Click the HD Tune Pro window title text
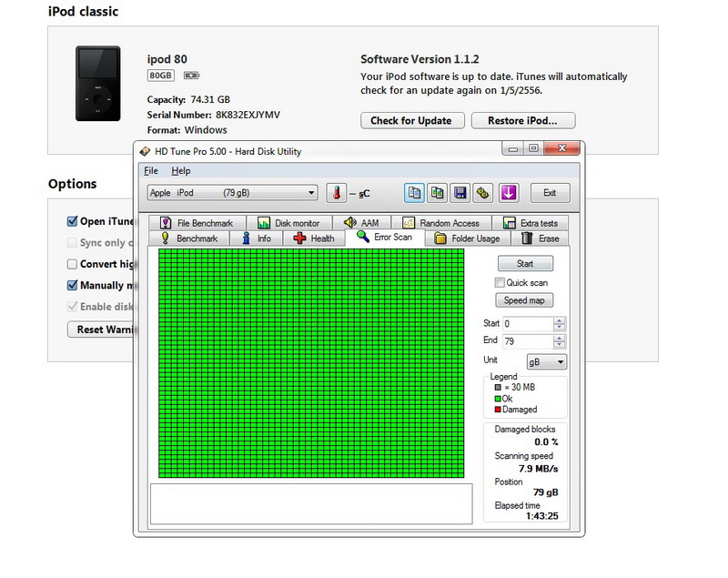The width and height of the screenshot is (728, 578). click(228, 151)
